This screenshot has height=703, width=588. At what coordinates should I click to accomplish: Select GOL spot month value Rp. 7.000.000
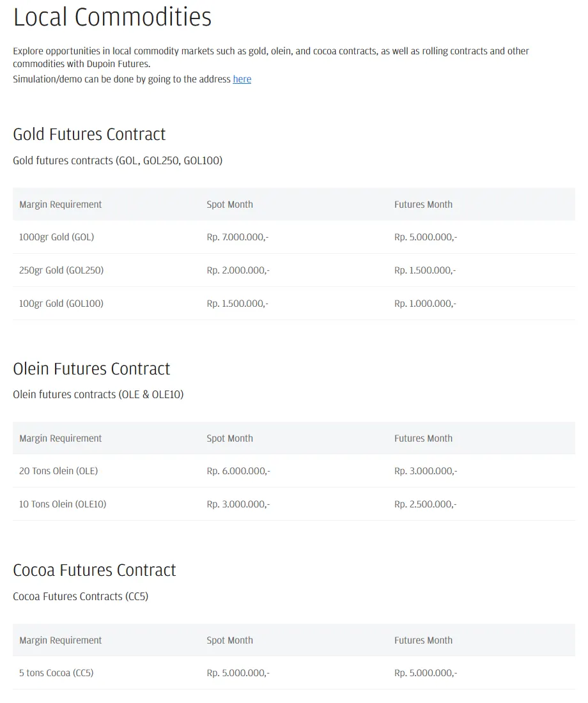click(238, 237)
